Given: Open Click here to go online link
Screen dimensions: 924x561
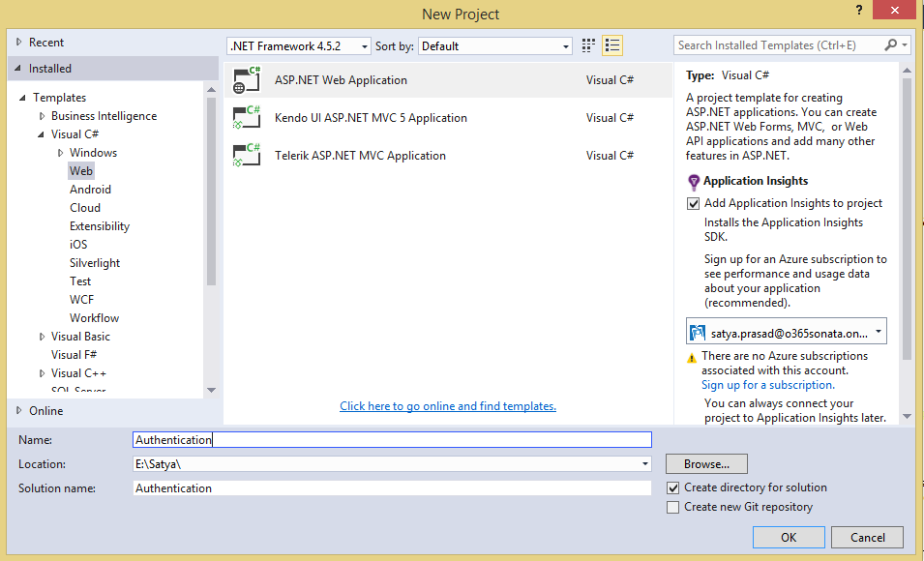Looking at the screenshot, I should tap(448, 406).
